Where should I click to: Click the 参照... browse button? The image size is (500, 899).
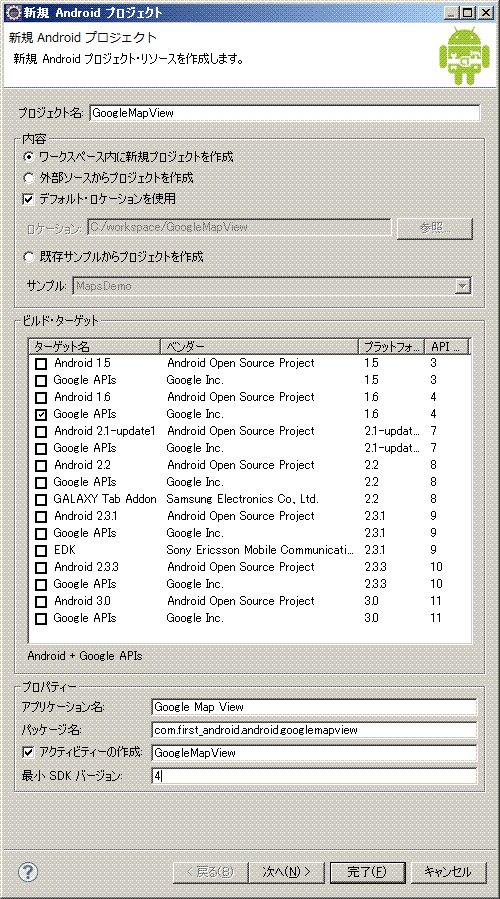(435, 228)
